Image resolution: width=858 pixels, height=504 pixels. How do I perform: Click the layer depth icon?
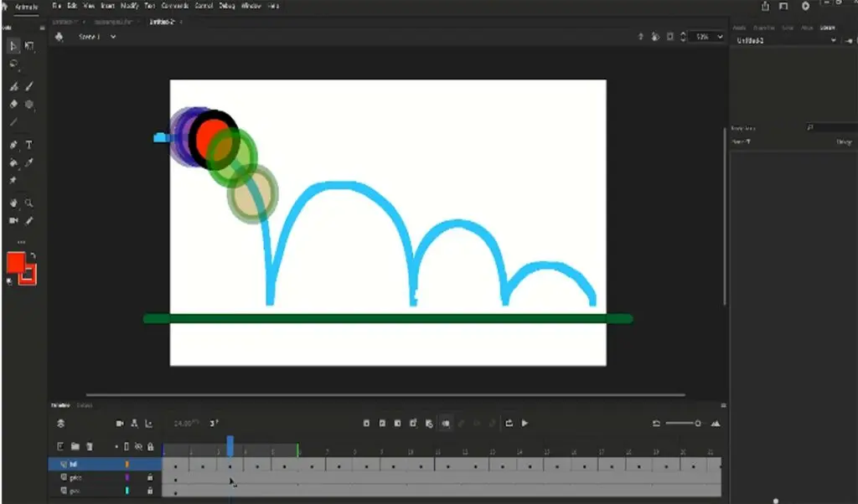click(148, 424)
